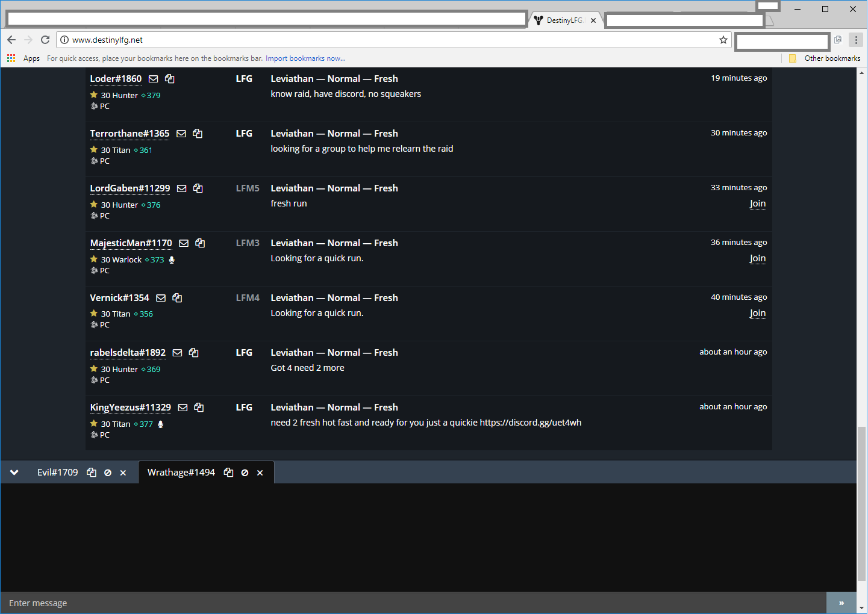
Task: Open rabelsdelta#1892 profile link
Action: coord(128,353)
